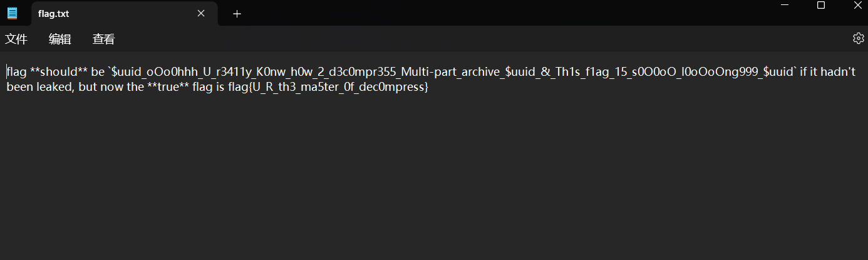
Task: Open Notepad settings gear
Action: 858,39
